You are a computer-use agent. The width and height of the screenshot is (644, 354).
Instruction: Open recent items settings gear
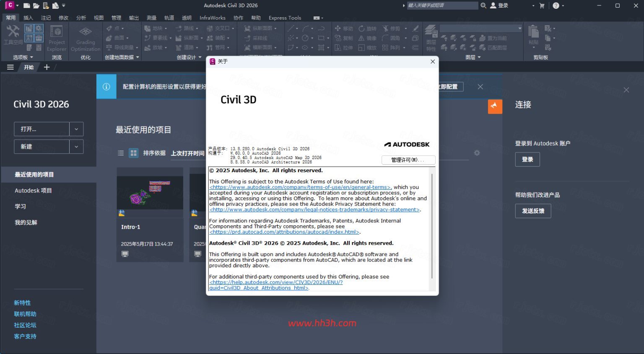click(x=477, y=153)
